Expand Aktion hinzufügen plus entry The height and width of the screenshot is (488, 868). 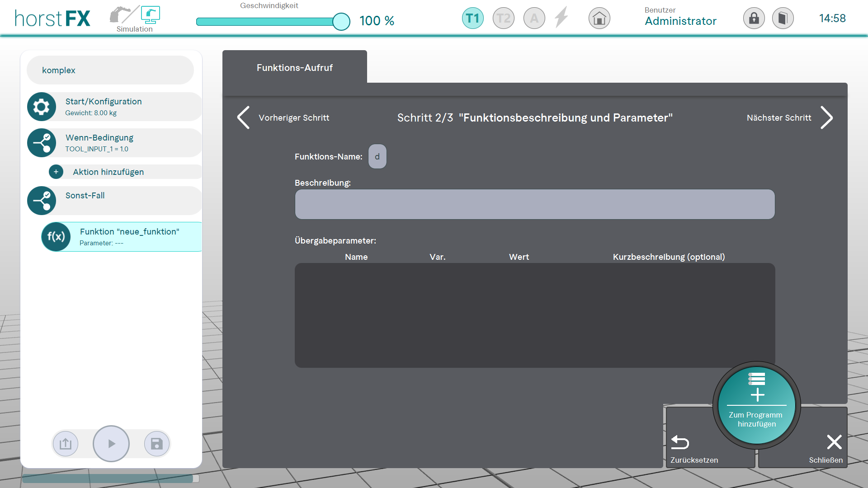[56, 172]
